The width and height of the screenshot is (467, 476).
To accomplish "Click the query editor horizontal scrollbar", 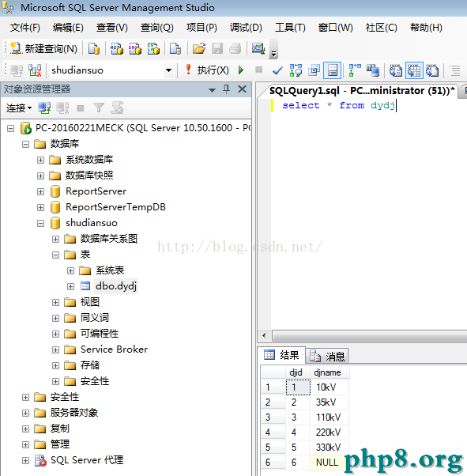I will click(x=369, y=335).
